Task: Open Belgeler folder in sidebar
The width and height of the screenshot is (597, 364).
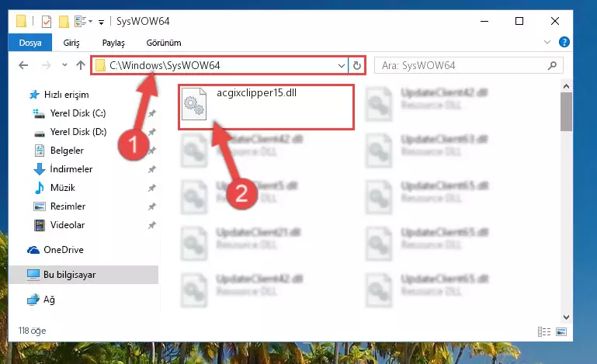Action: pyautogui.click(x=67, y=151)
